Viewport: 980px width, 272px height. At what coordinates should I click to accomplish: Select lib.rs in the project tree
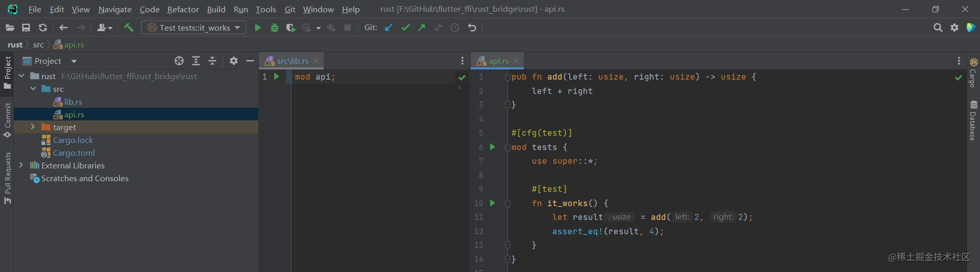tap(73, 102)
